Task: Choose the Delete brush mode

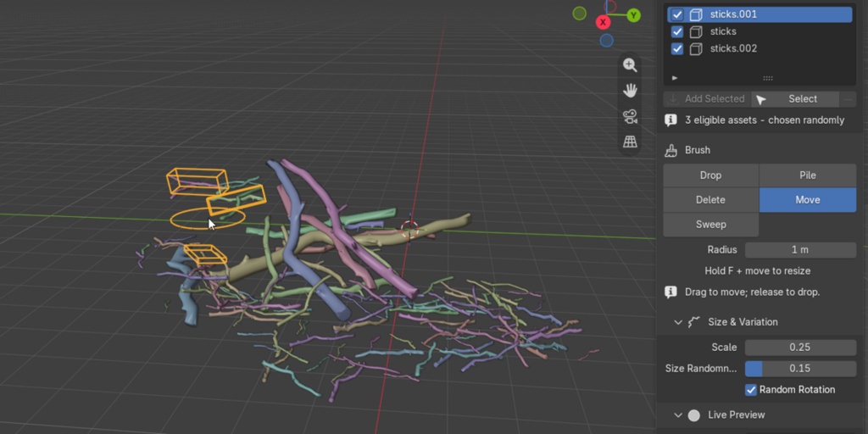Action: (x=711, y=200)
